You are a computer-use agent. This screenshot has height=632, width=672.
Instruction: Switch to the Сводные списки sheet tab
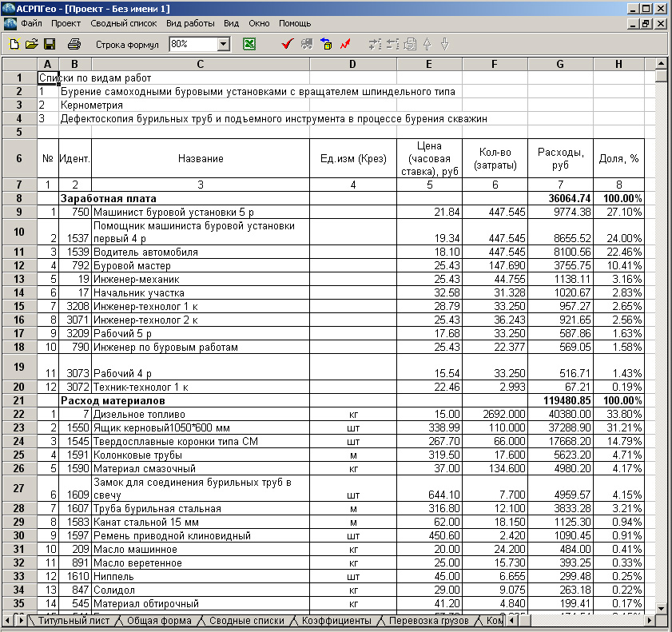[246, 621]
